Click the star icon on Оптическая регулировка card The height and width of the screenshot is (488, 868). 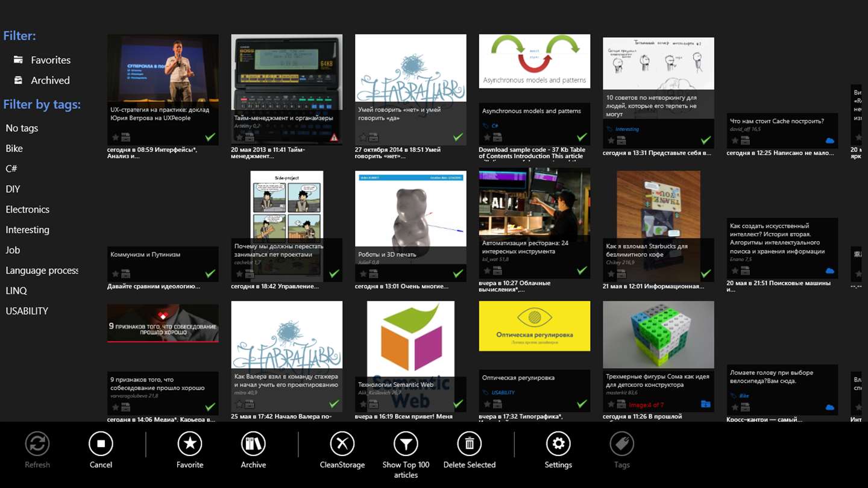(x=486, y=404)
